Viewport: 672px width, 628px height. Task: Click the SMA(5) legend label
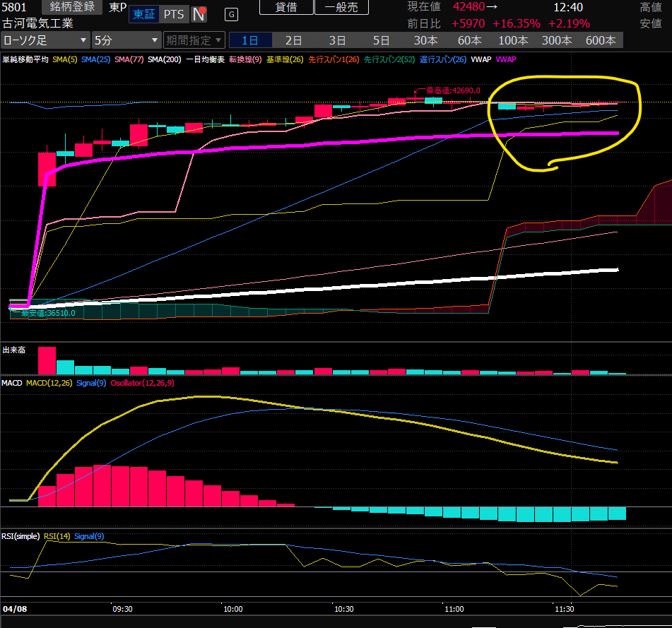[65, 59]
